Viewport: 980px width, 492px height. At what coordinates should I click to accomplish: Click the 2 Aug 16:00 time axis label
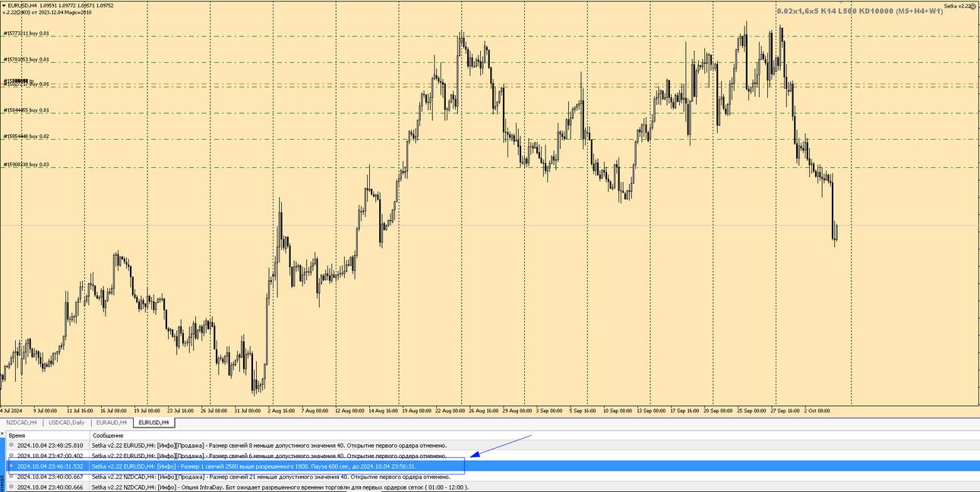[281, 410]
